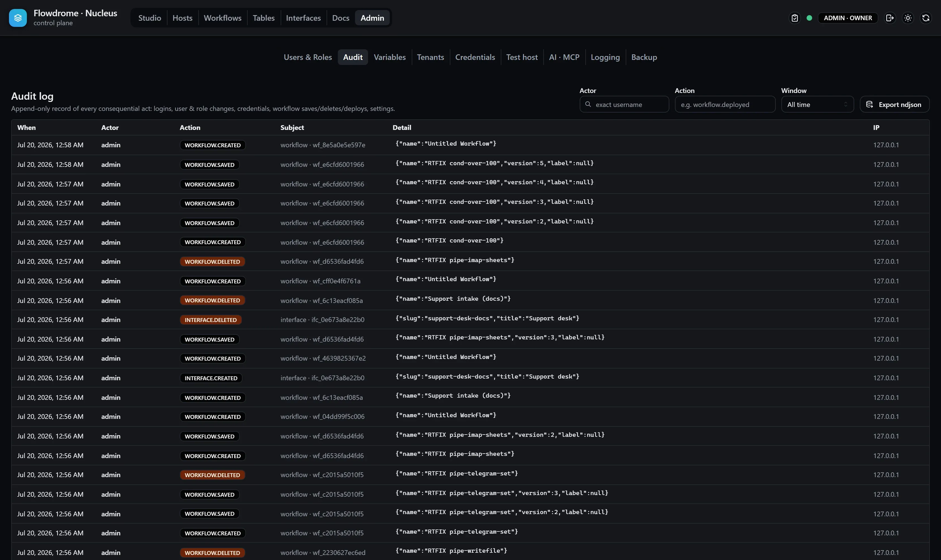Click the ADMIN · OWNER badge
The width and height of the screenshot is (941, 560).
click(x=848, y=18)
